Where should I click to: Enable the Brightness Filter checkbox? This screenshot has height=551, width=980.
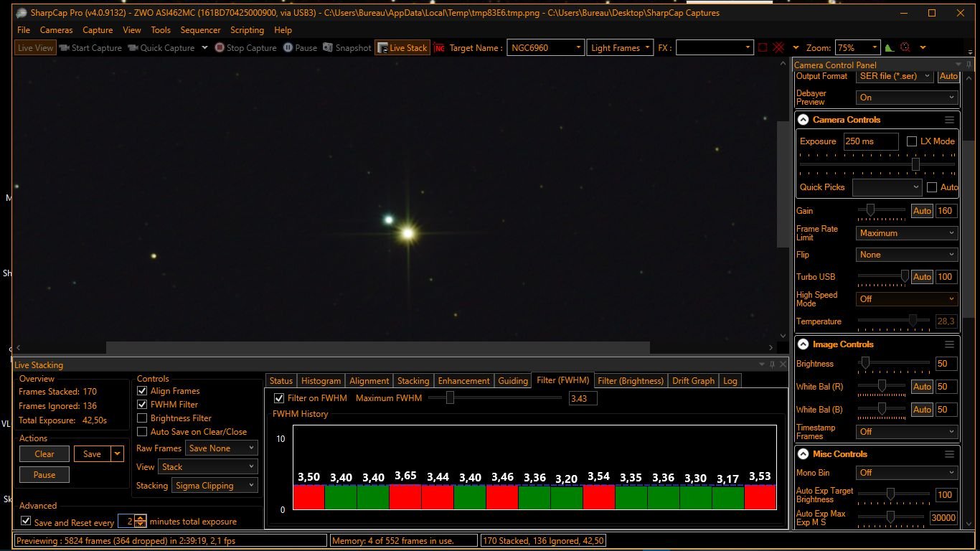tap(142, 418)
